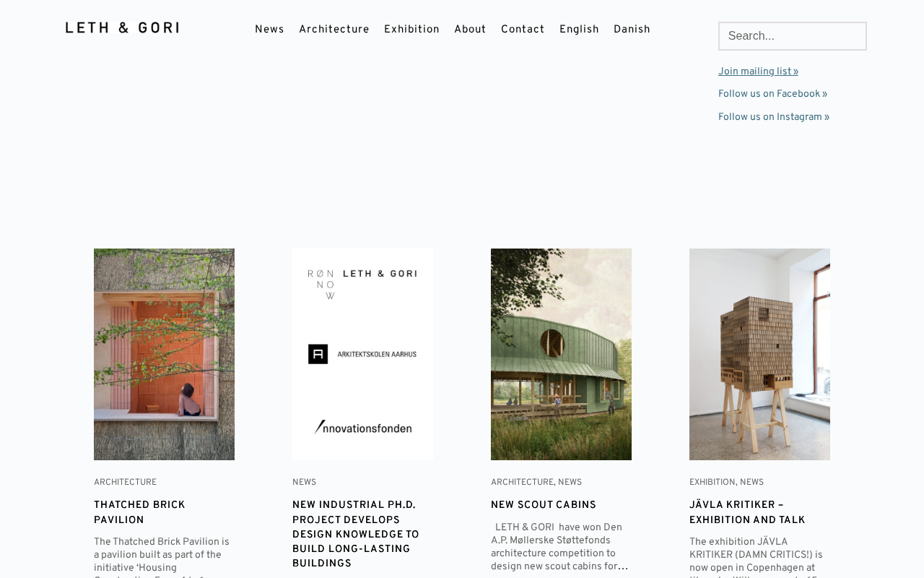
Task: Follow us on Instagram link
Action: [x=774, y=117]
